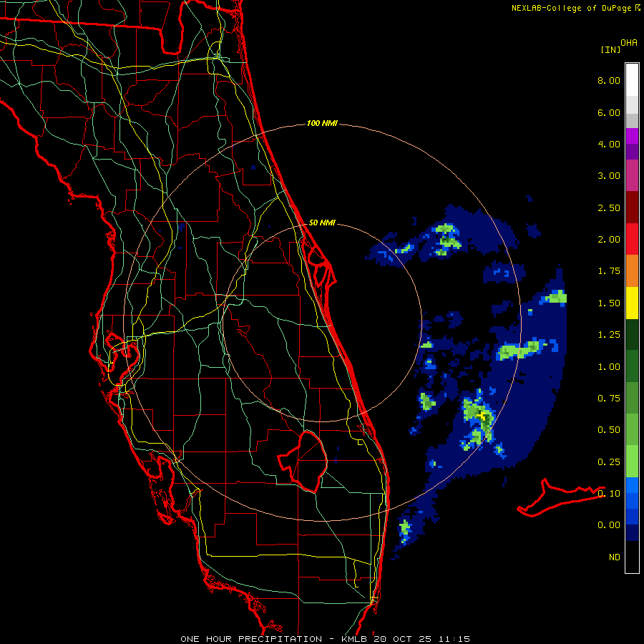Pick the navy swatch below 0.00
The width and height of the screenshot is (644, 644).
(632, 532)
